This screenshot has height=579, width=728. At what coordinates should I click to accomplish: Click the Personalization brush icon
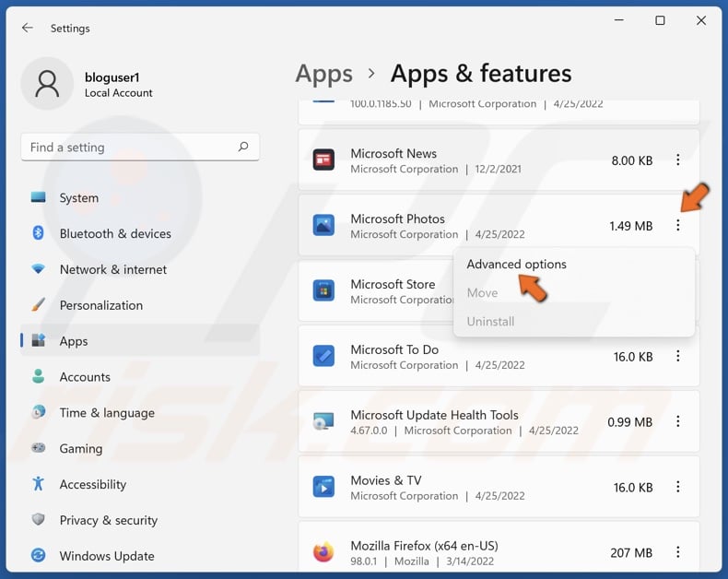(38, 304)
